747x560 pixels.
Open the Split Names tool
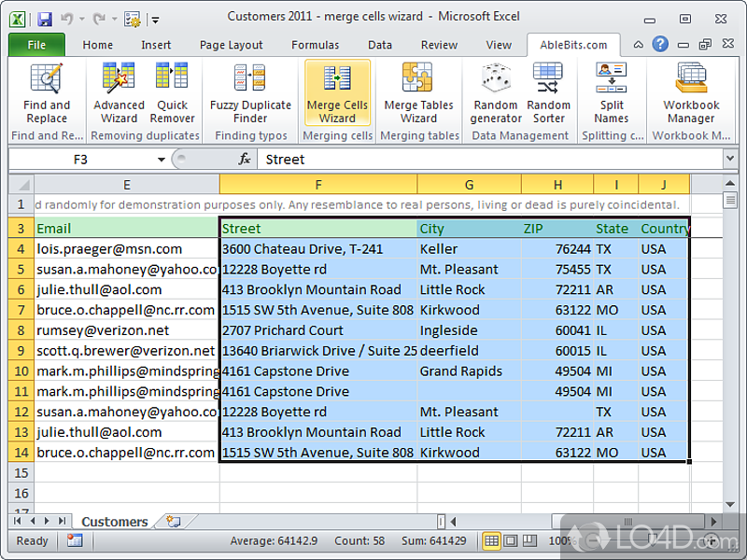[x=611, y=93]
